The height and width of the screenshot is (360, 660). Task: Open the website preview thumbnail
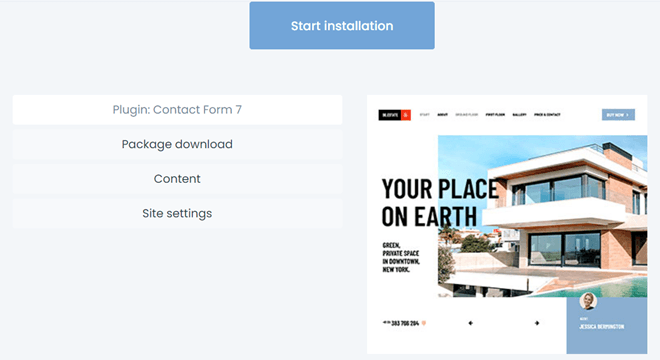click(507, 224)
